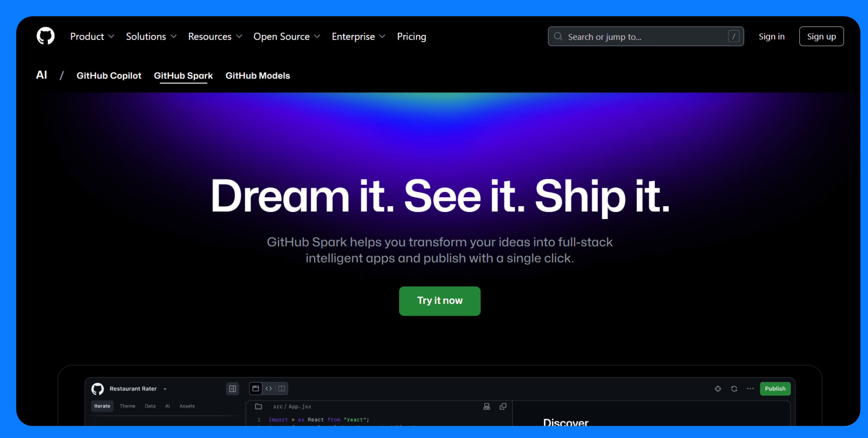Open the three-dots more options menu
Viewport: 868px width, 438px height.
pyautogui.click(x=750, y=389)
